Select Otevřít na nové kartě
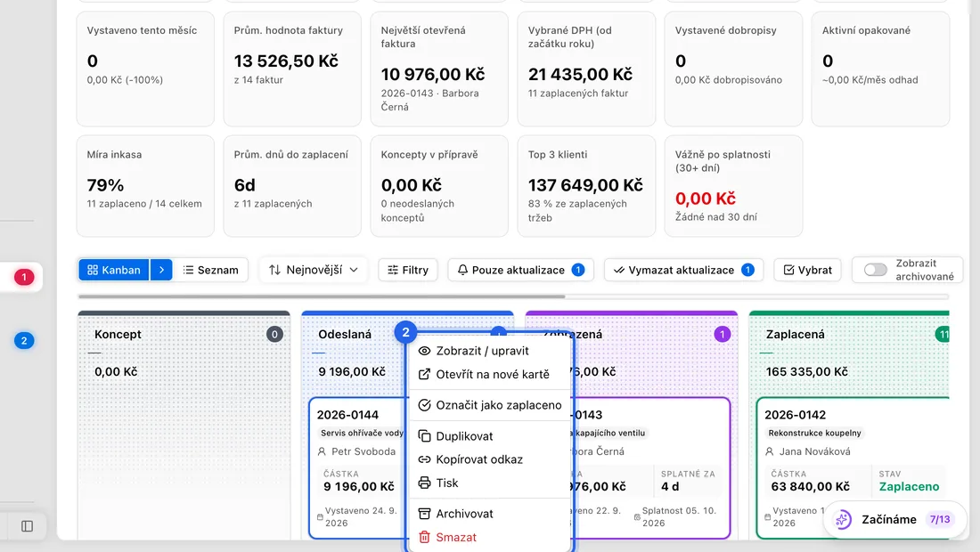 coord(490,375)
